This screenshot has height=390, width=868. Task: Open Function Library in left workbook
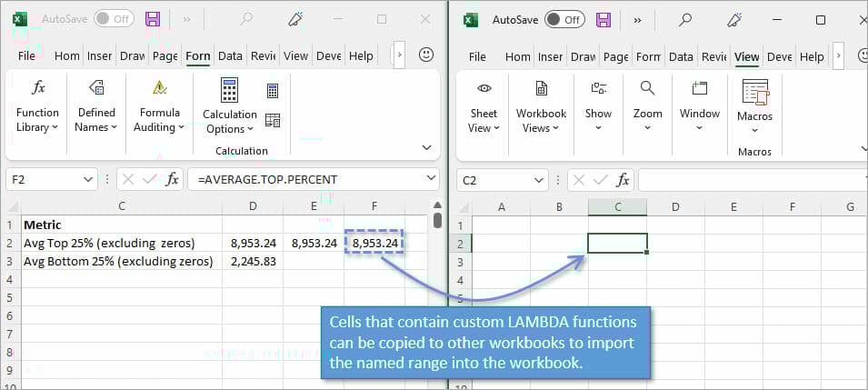(x=37, y=106)
